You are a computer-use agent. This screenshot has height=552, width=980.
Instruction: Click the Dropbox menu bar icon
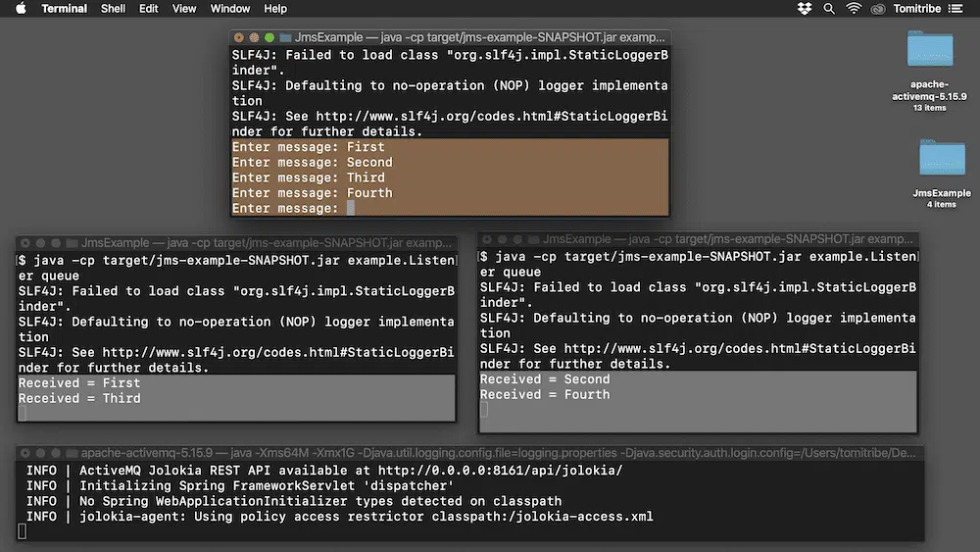[x=805, y=9]
